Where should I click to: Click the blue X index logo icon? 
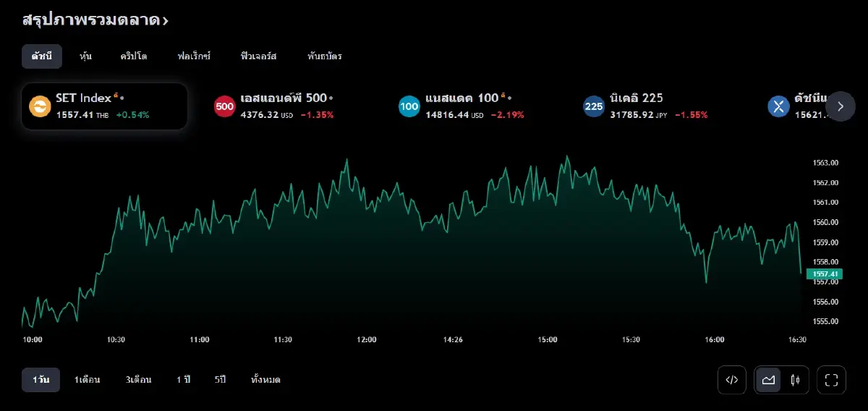pyautogui.click(x=779, y=106)
